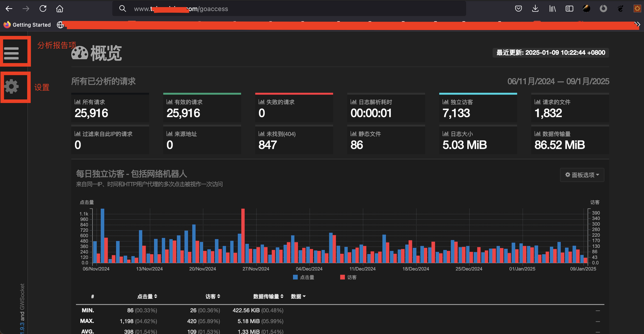Click chart icon on 独立访客 card
This screenshot has width=644, height=334.
pos(445,102)
